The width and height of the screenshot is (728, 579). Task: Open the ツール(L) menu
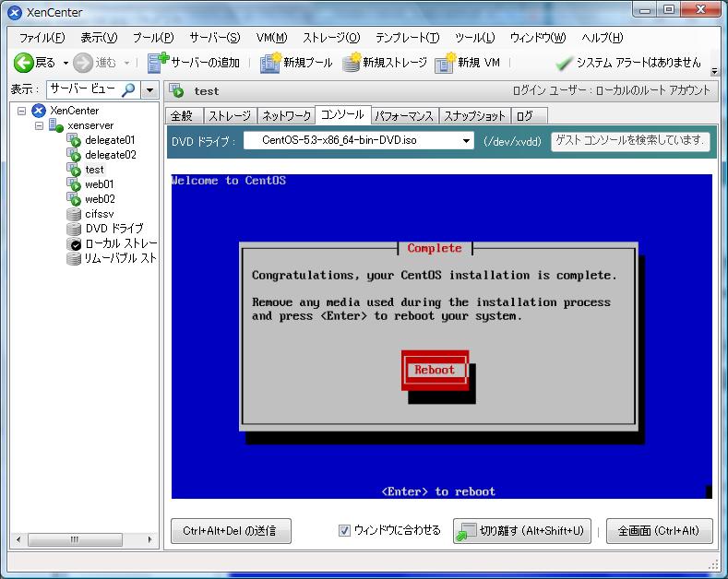[x=474, y=38]
